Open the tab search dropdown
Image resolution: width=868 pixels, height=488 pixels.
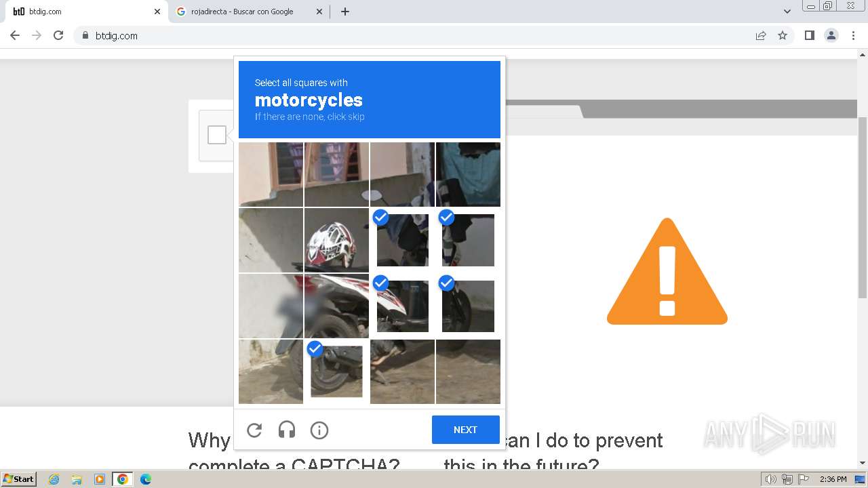(787, 12)
